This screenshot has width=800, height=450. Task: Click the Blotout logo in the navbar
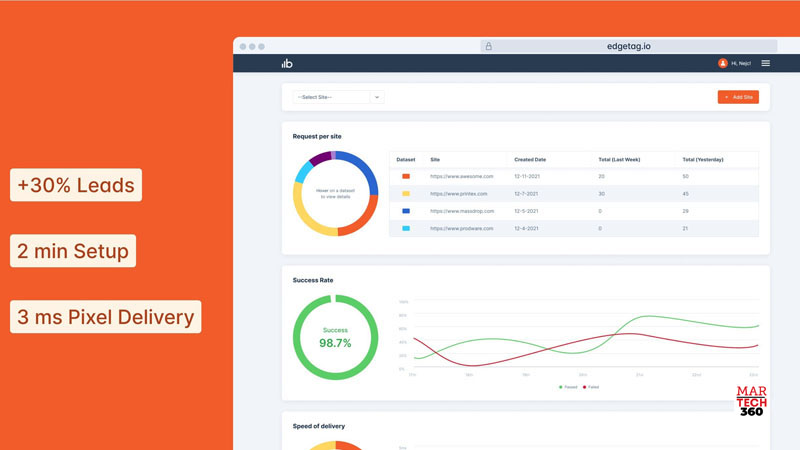click(287, 63)
